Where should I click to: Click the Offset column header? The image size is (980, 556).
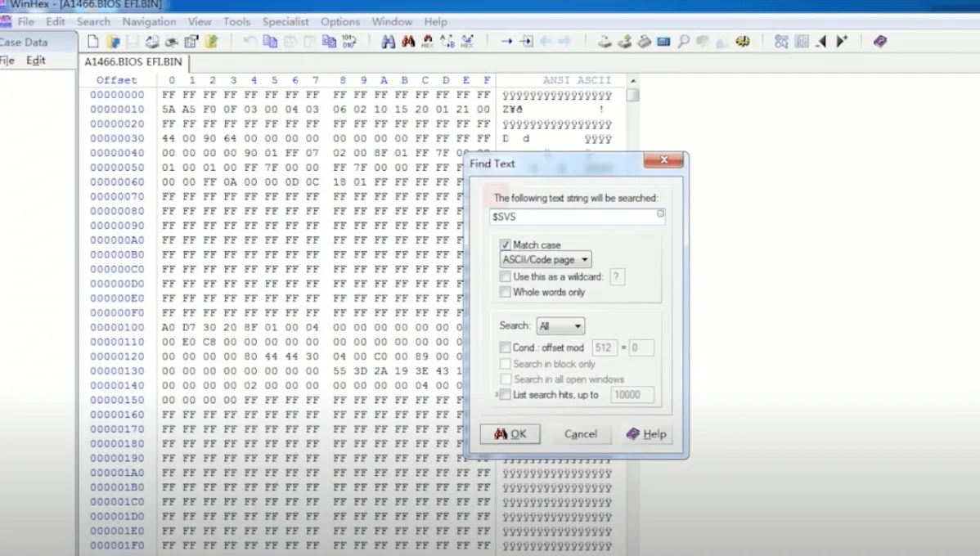pos(116,80)
